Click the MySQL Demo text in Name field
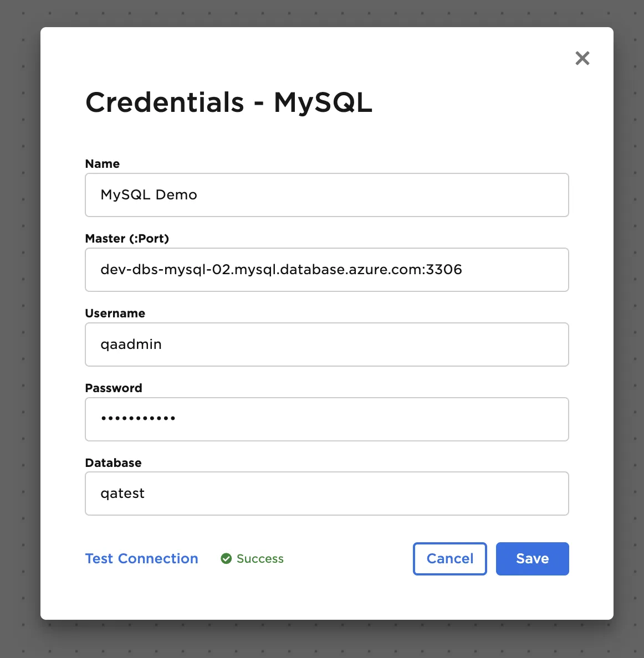 149,195
